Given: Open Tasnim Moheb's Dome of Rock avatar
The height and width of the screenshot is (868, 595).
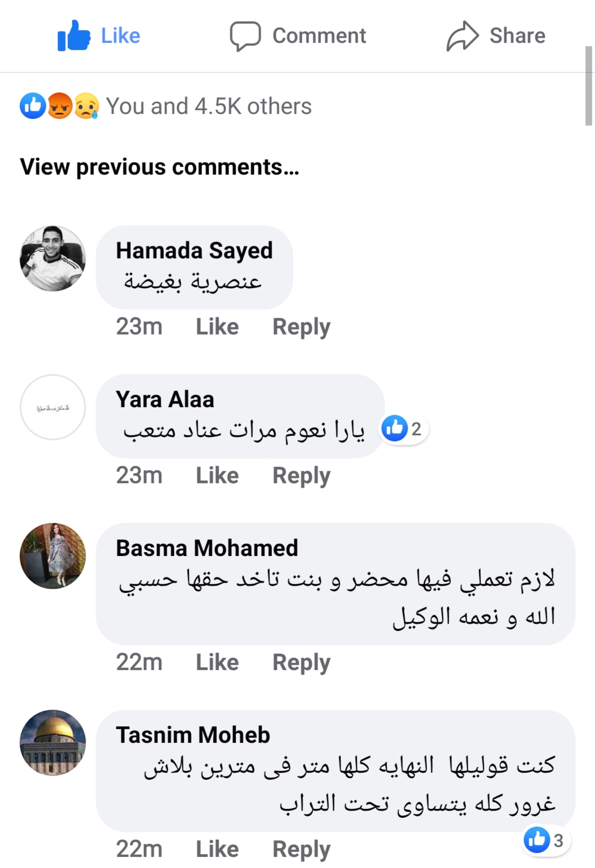Looking at the screenshot, I should click(53, 743).
